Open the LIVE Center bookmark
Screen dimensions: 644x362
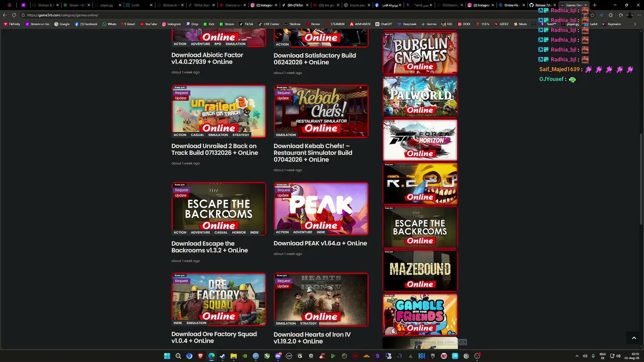pyautogui.click(x=269, y=24)
